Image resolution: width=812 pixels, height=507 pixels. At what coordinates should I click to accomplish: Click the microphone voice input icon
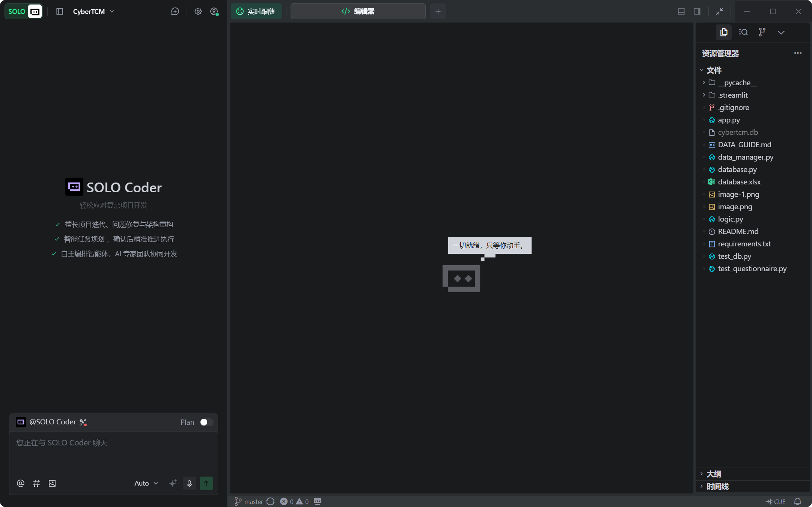click(x=189, y=483)
